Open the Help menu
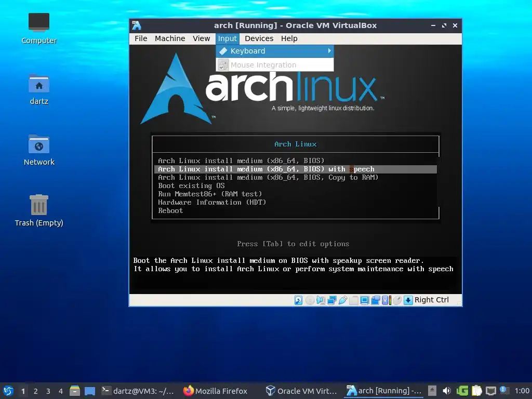Screen dimensions: 532x399 [289, 38]
